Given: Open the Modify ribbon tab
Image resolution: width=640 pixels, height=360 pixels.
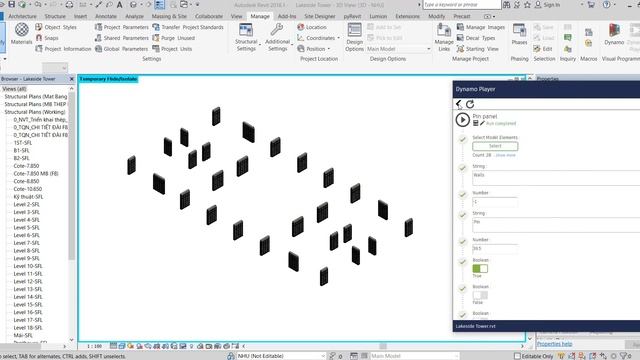Looking at the screenshot, I should point(436,16).
